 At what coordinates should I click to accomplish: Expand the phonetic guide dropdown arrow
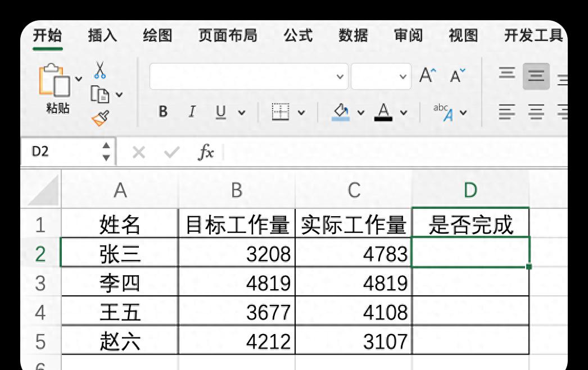click(463, 112)
